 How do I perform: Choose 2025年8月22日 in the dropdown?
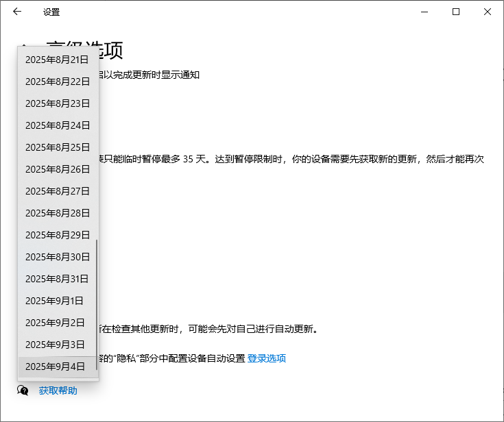click(58, 82)
